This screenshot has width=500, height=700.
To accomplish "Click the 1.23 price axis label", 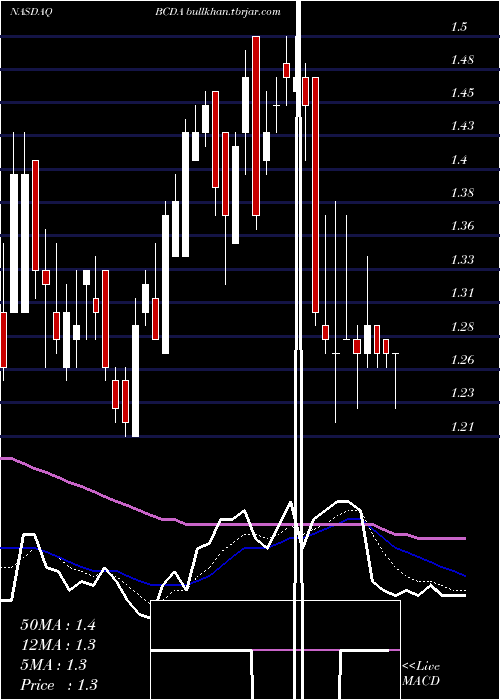I will coord(462,393).
